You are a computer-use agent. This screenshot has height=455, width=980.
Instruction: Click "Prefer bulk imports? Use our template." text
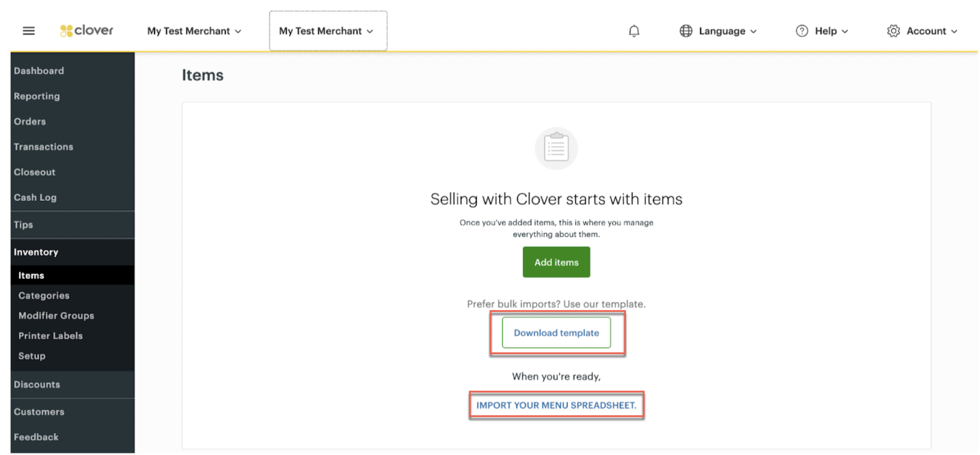(556, 304)
